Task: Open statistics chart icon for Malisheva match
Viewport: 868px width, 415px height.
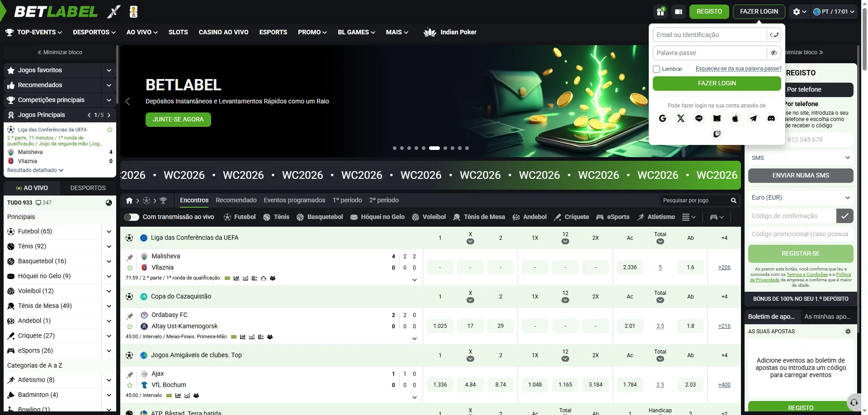Action: point(236,278)
